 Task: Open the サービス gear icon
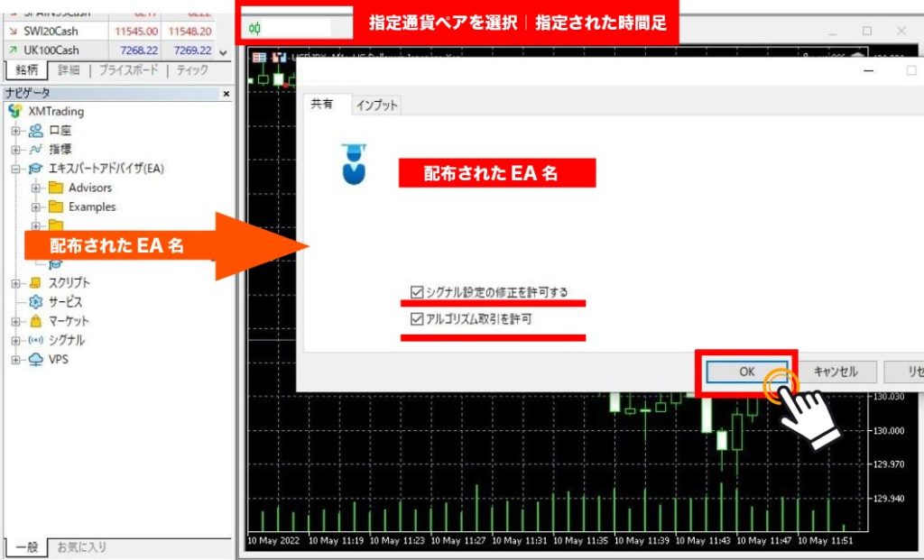pos(36,302)
